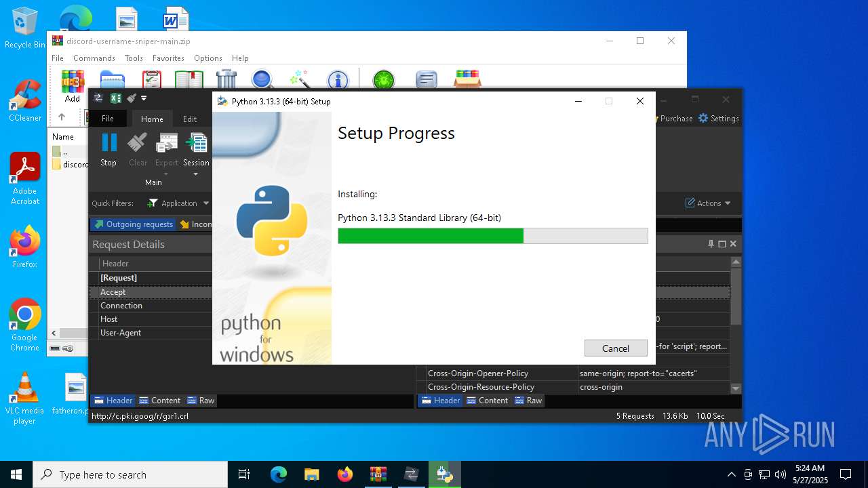Expand the Session dropdown arrow
The height and width of the screenshot is (488, 868).
[196, 175]
